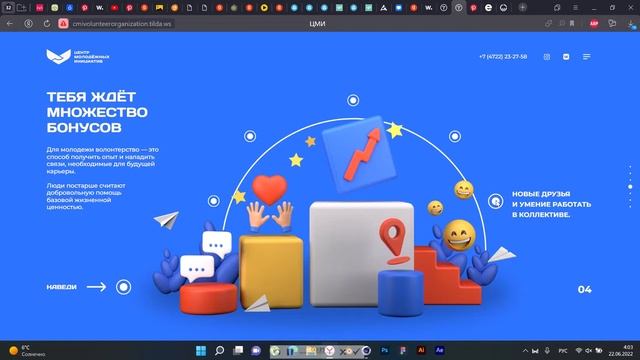Click the bottommost dot of the page indicator
This screenshot has width=640, height=360.
click(x=630, y=207)
